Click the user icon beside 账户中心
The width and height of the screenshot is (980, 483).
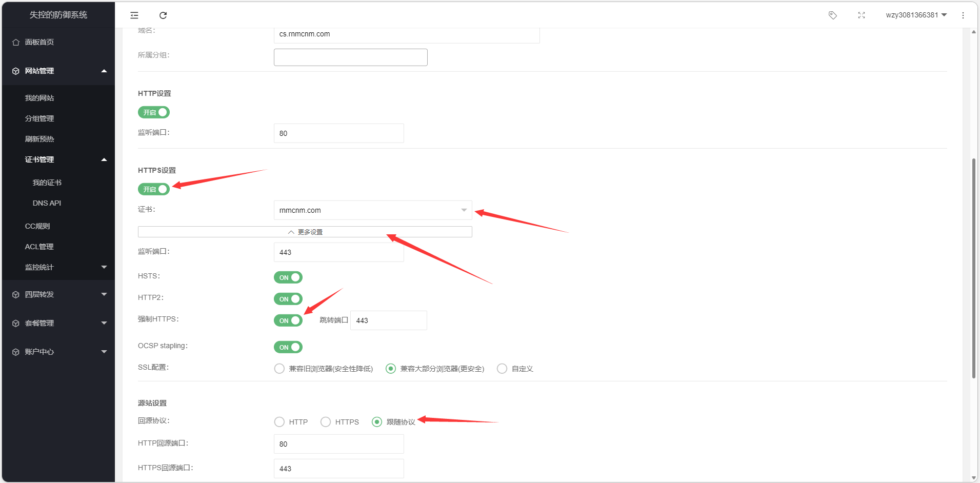(x=15, y=351)
